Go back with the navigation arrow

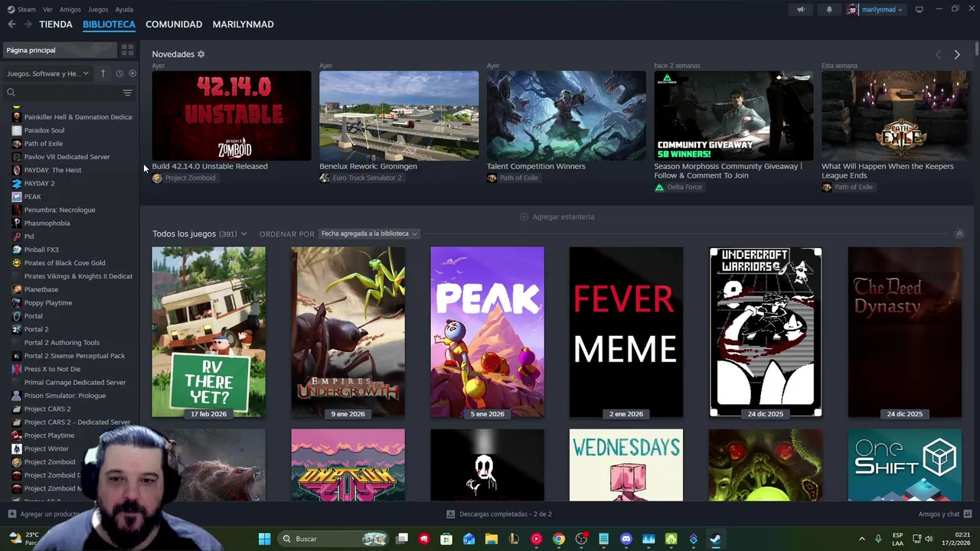click(11, 24)
